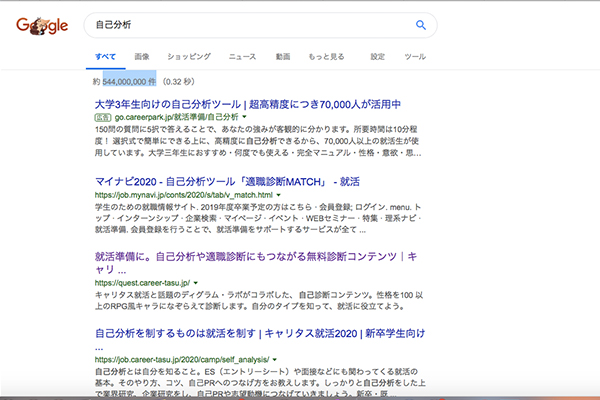This screenshot has width=600, height=400.
Task: Click the snippet starting 自己分析とは自分を知ること
Action: tap(260, 382)
